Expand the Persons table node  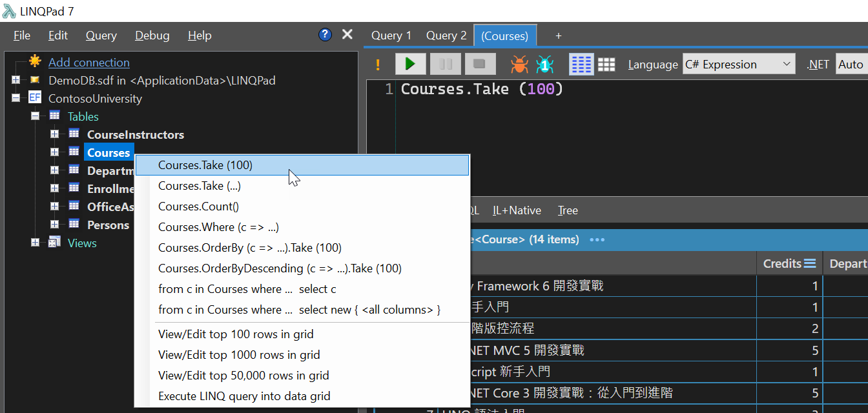tap(54, 225)
